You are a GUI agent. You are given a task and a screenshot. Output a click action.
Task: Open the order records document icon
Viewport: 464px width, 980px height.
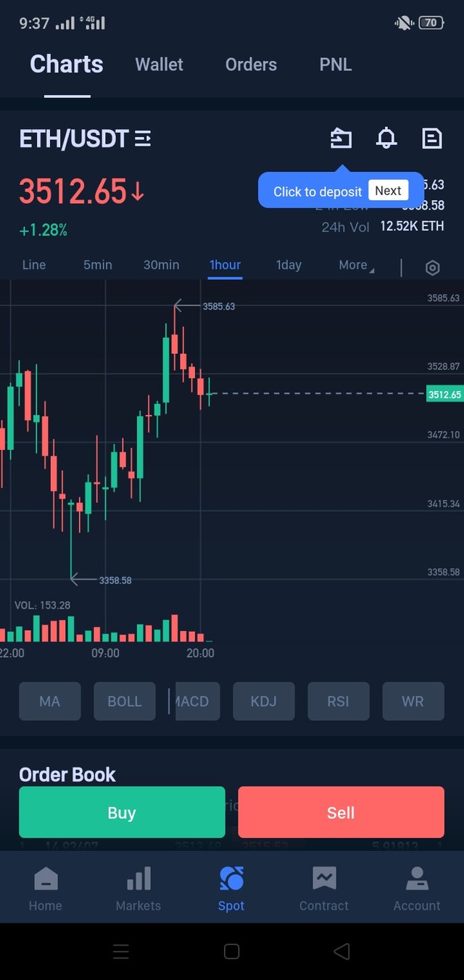432,138
